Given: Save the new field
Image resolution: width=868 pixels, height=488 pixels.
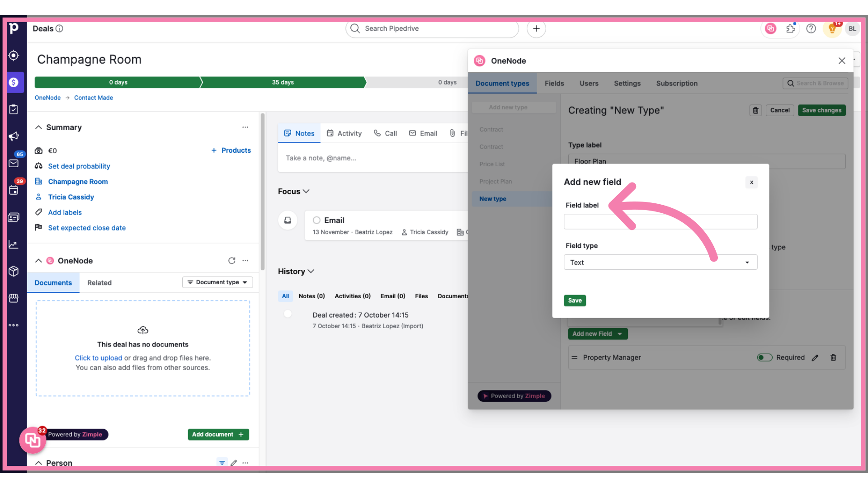Looking at the screenshot, I should [575, 300].
